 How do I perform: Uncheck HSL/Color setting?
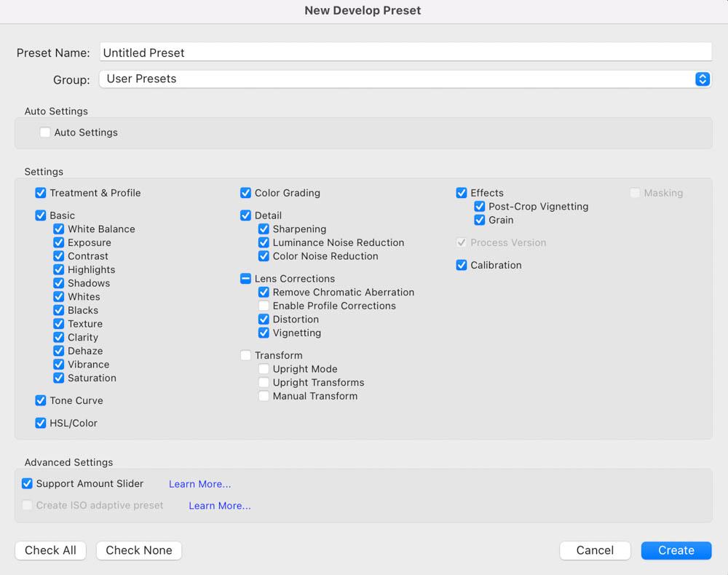[41, 423]
